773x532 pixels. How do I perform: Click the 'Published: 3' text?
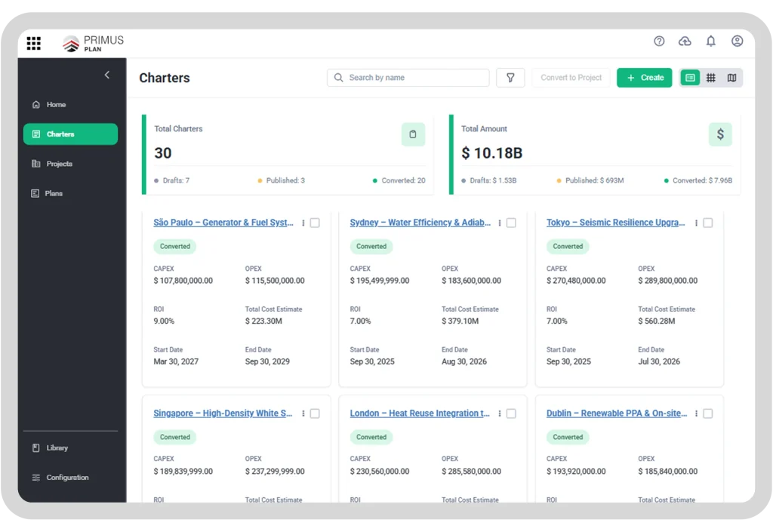pos(285,181)
